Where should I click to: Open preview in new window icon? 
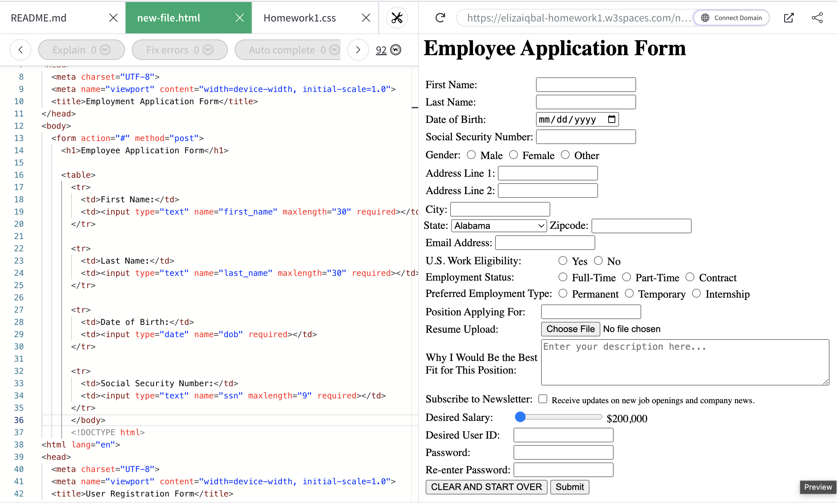(789, 18)
